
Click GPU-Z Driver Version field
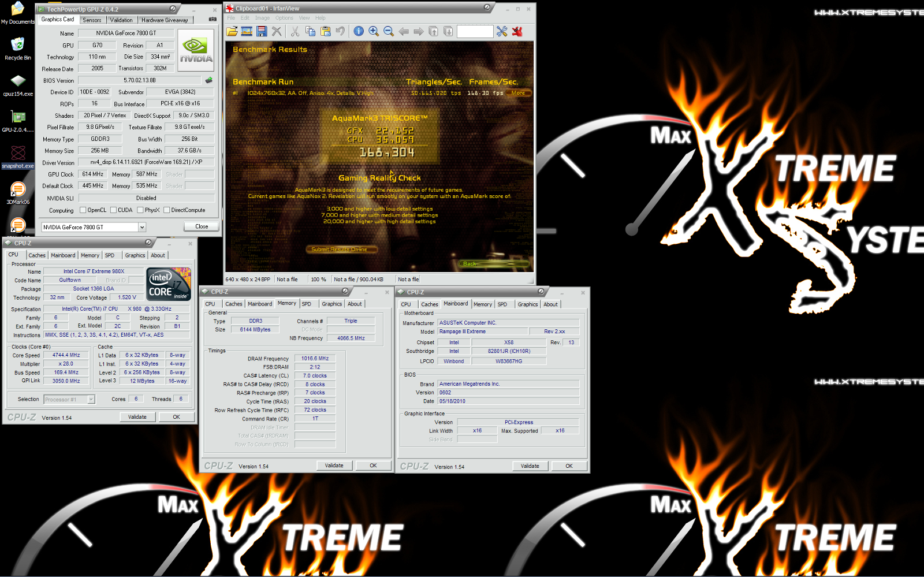point(146,162)
